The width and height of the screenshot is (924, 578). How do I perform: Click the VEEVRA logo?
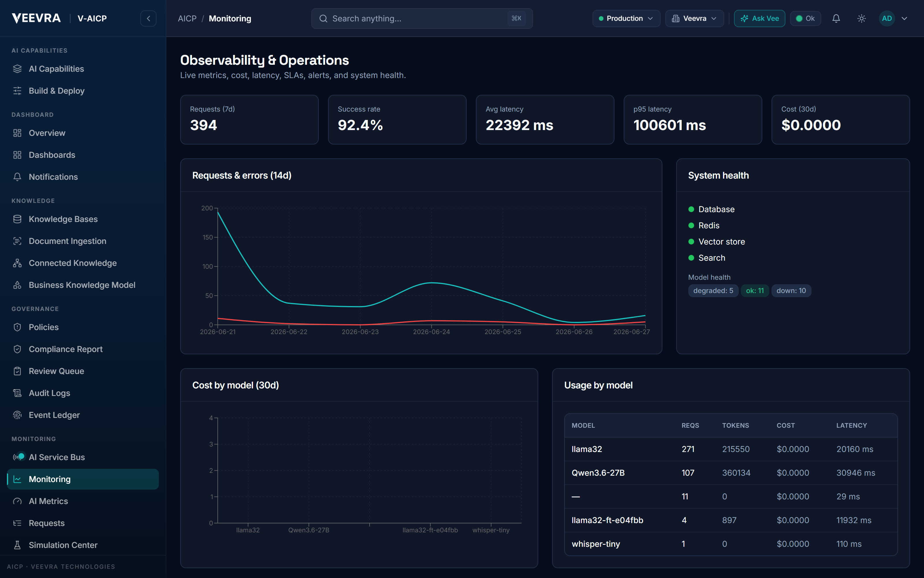pos(36,18)
